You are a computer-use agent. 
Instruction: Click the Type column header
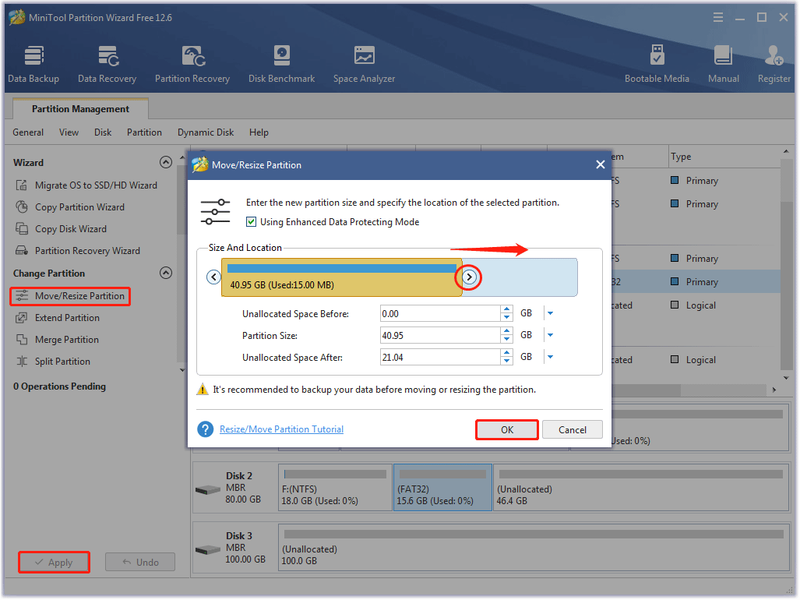(x=723, y=157)
